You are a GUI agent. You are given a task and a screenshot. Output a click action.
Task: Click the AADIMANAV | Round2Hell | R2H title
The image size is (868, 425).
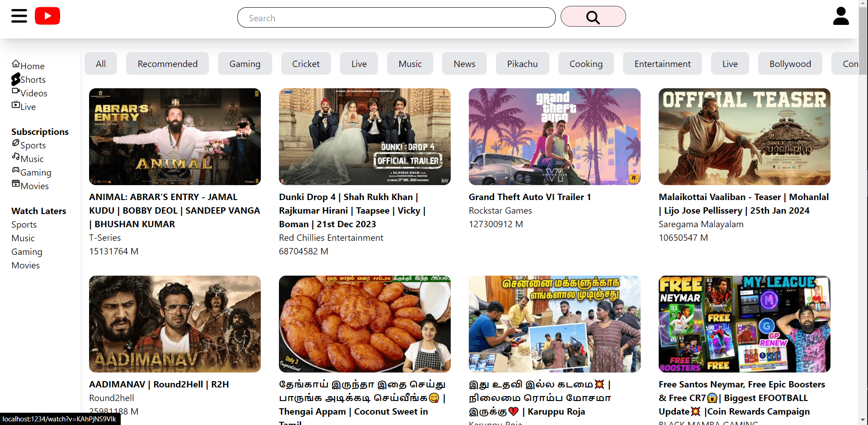[x=159, y=384]
